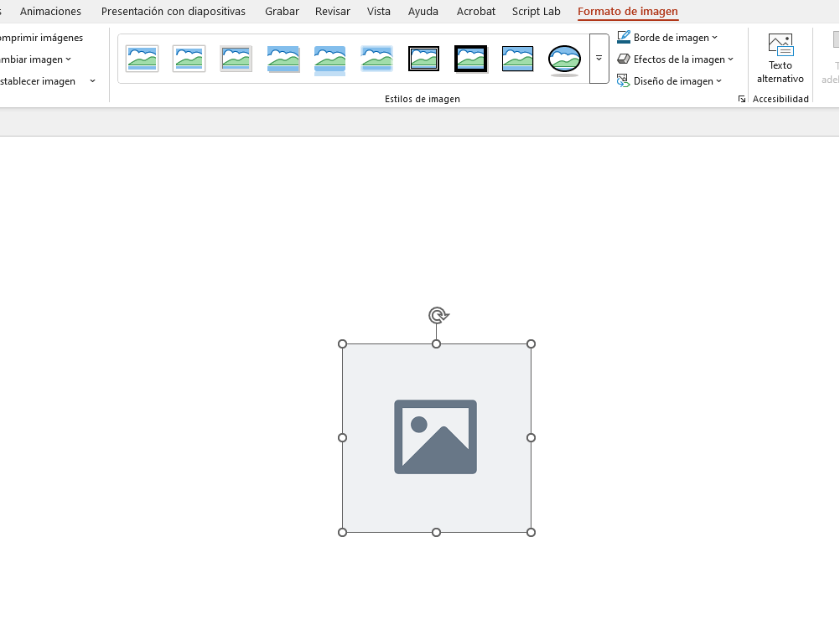Select the placeholder image on the slide

click(436, 437)
